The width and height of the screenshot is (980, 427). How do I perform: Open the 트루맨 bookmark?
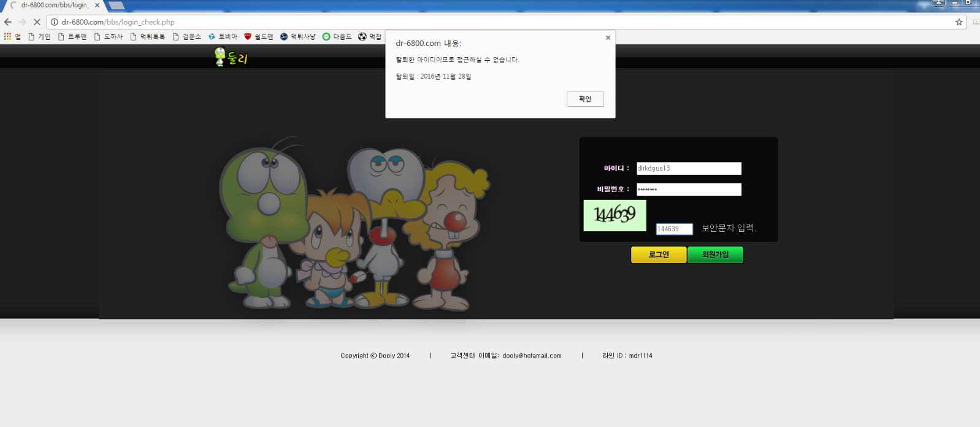point(72,37)
